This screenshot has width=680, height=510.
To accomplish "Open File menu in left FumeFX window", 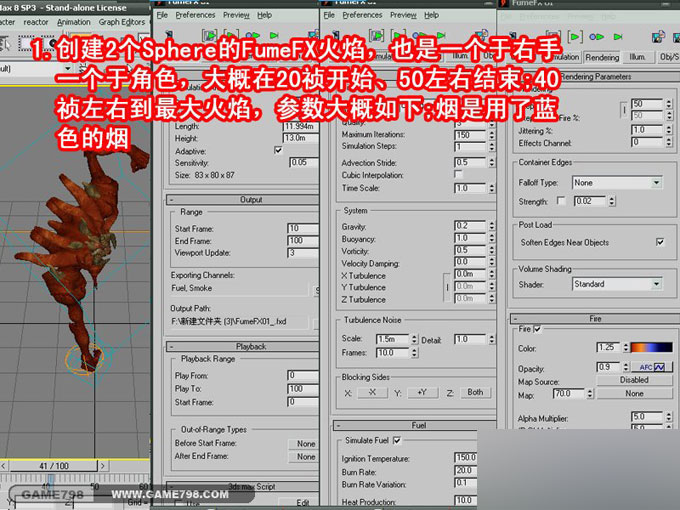I will 162,15.
